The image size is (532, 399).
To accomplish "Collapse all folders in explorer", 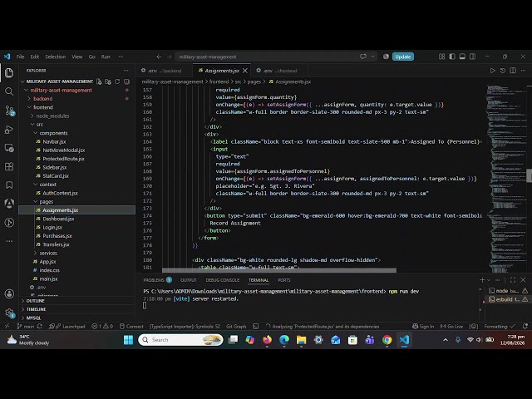I will [126, 81].
